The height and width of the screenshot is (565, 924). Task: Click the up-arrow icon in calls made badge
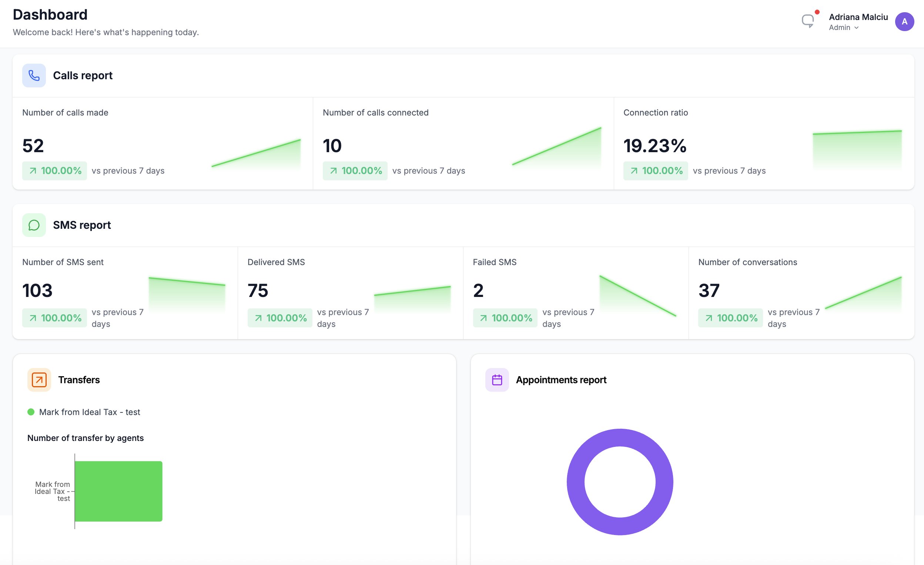point(33,171)
